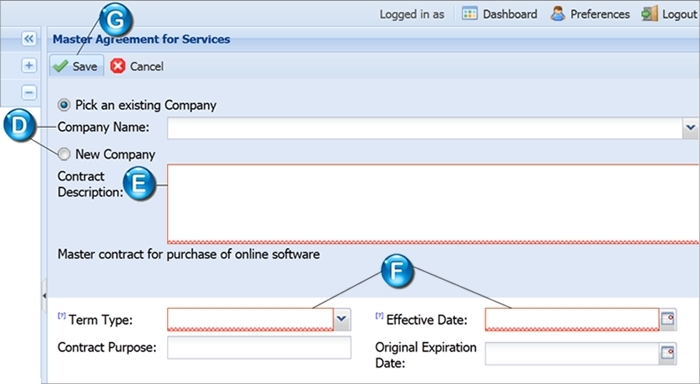Image resolution: width=700 pixels, height=384 pixels.
Task: Click the red Cancel X icon
Action: pos(118,66)
